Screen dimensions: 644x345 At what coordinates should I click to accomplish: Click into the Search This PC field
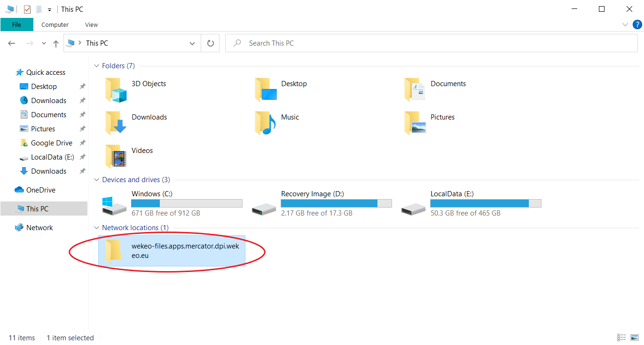coord(432,43)
